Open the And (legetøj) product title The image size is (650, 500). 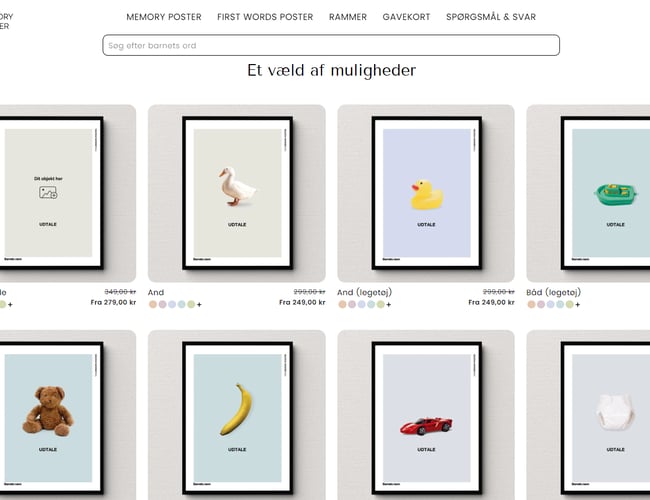364,292
